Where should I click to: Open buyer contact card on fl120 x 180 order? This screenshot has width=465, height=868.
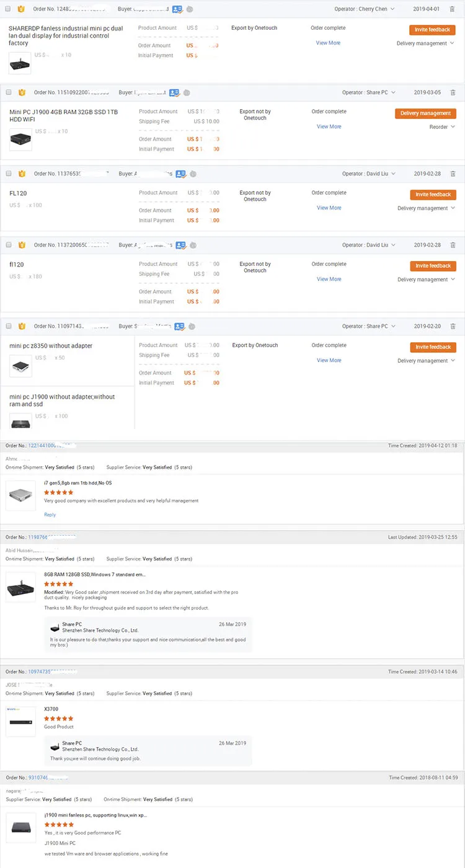pyautogui.click(x=181, y=246)
